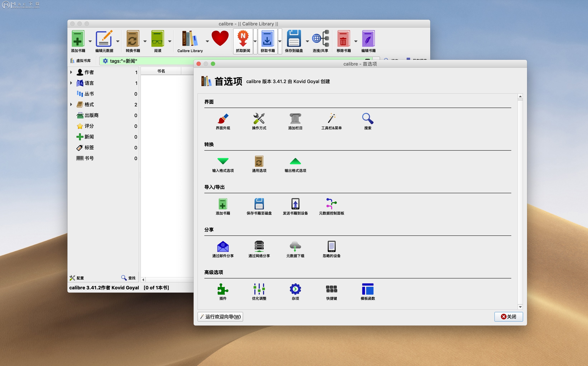588x366 pixels.
Task: Open the 搜索 preferences magnifier icon
Action: (367, 122)
